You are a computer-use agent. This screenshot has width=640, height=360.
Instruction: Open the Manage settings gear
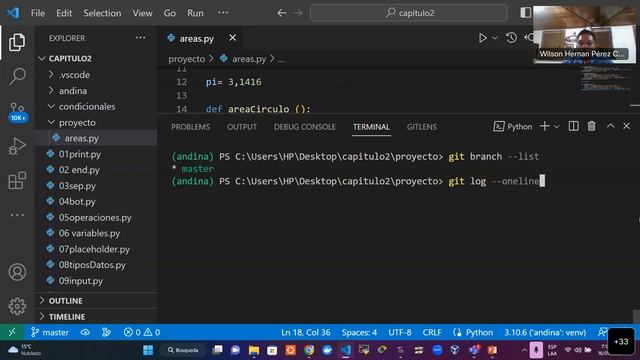[17, 306]
